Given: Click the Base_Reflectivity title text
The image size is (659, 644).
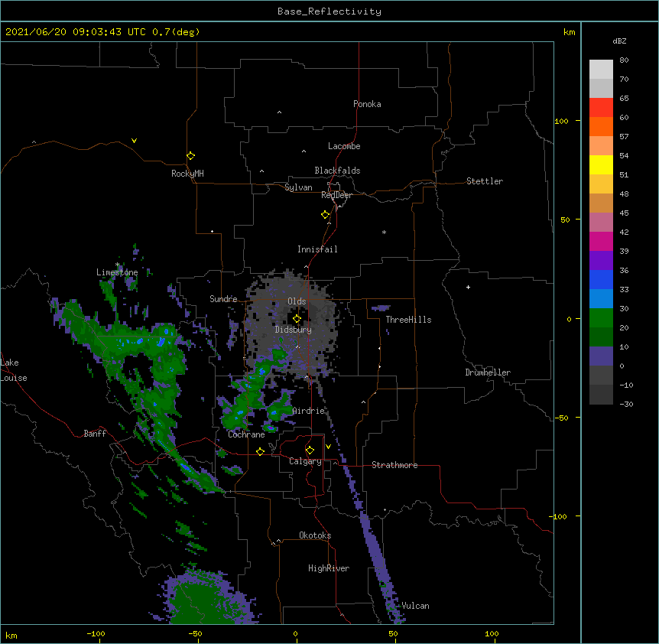Looking at the screenshot, I should click(x=329, y=11).
